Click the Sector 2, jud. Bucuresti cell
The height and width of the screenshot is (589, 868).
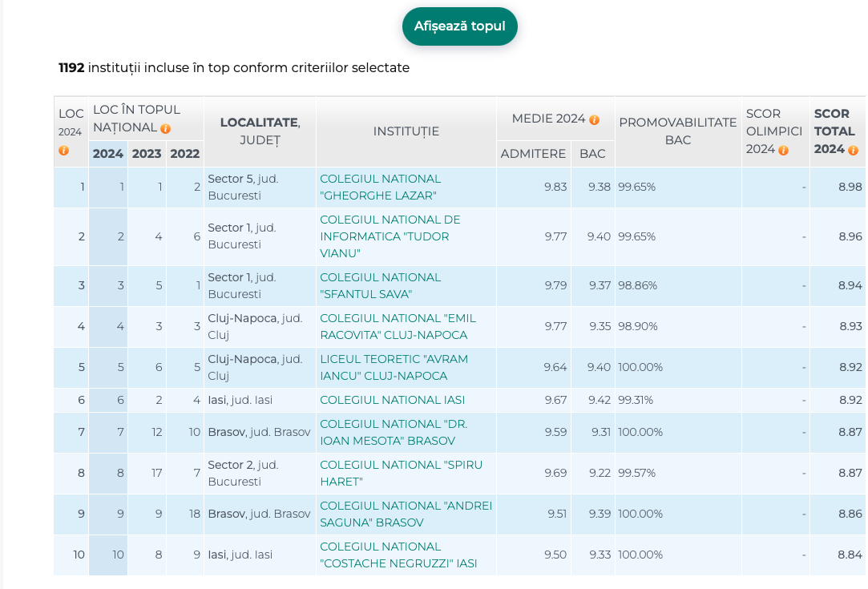pos(260,474)
